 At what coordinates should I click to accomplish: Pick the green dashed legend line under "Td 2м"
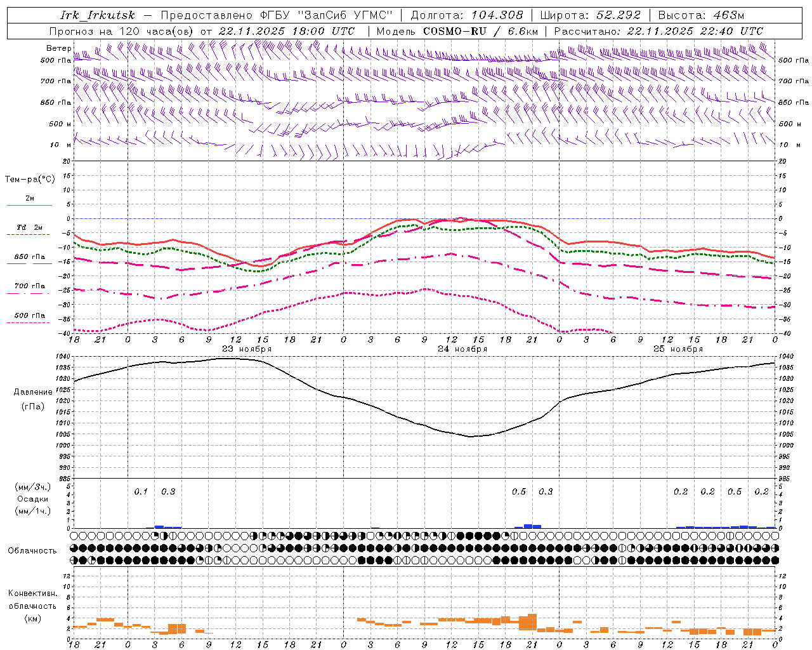pos(28,235)
